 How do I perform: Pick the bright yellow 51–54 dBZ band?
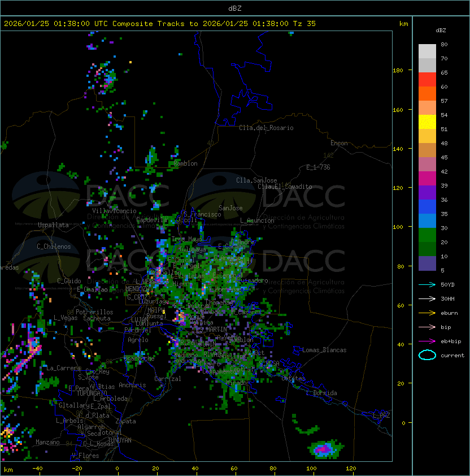[427, 122]
